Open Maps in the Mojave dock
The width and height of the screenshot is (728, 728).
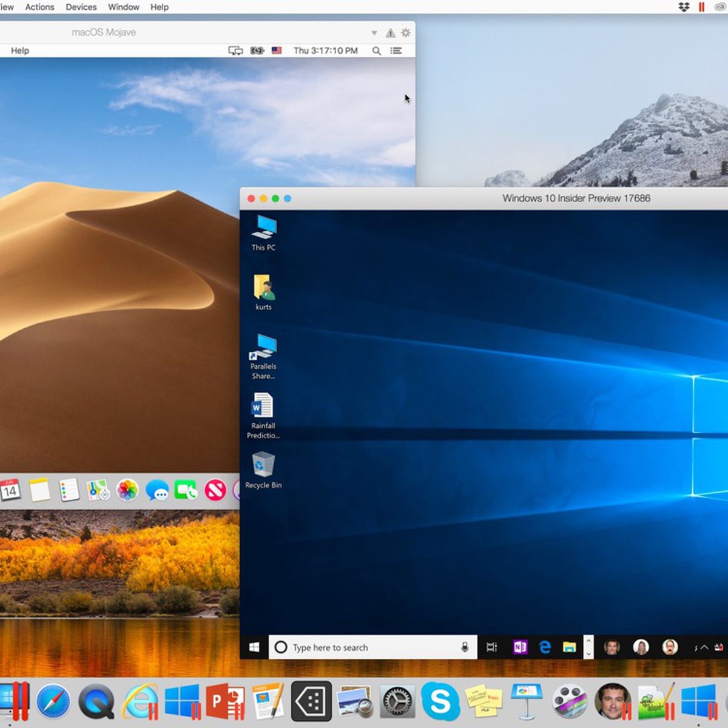click(98, 490)
